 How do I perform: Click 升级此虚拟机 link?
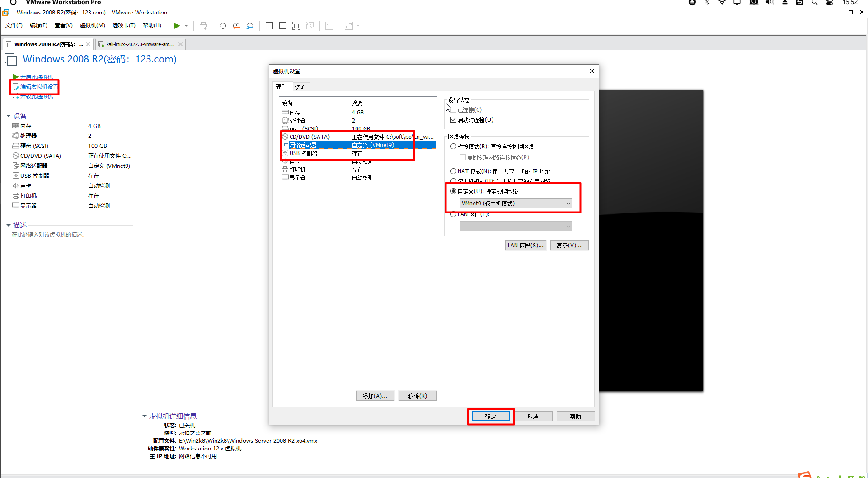[x=33, y=96]
